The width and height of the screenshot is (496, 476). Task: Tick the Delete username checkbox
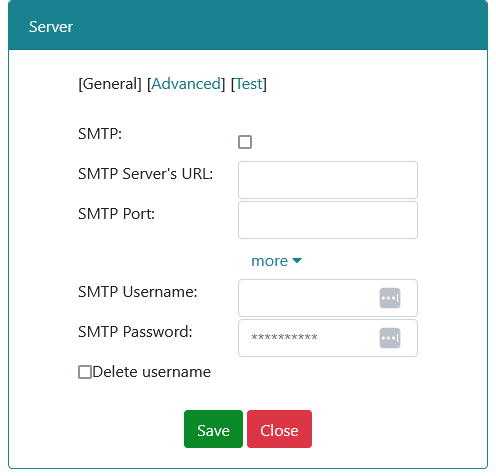(x=85, y=372)
